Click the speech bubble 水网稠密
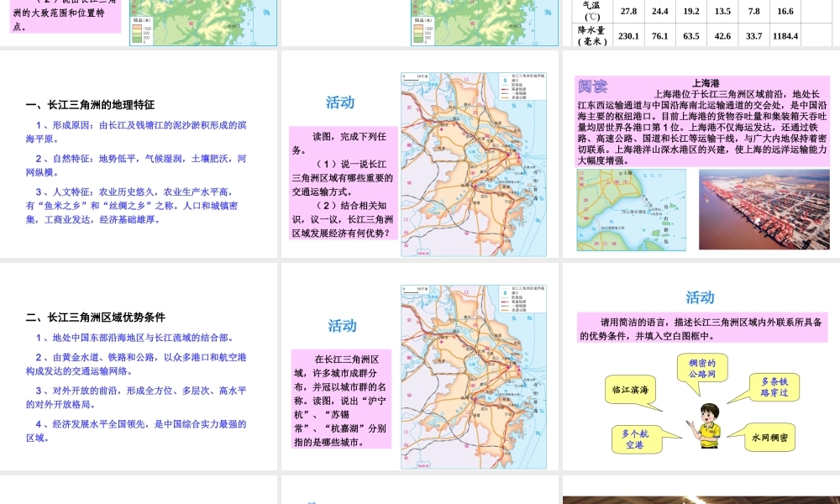This screenshot has height=504, width=840. coord(769,438)
